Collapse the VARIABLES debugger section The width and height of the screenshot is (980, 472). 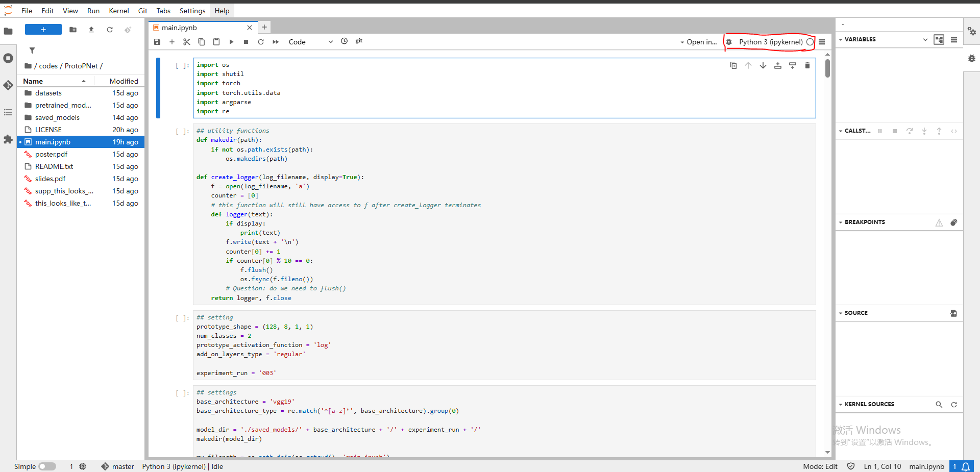point(841,39)
